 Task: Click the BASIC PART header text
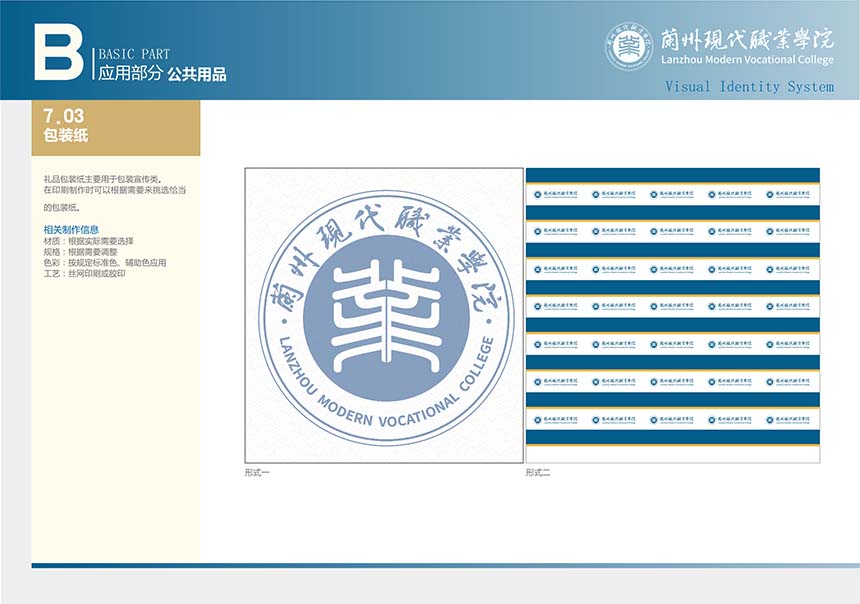pos(134,54)
